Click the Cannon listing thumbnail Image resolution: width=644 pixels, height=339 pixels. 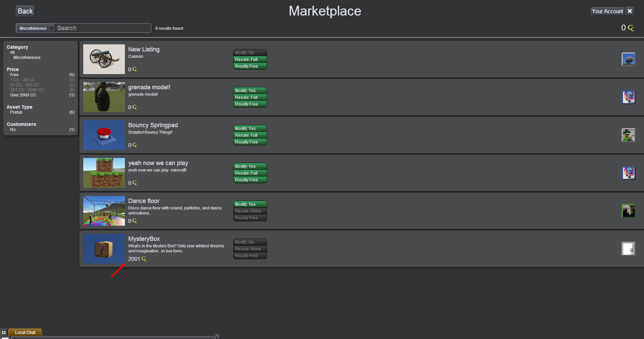(x=104, y=59)
